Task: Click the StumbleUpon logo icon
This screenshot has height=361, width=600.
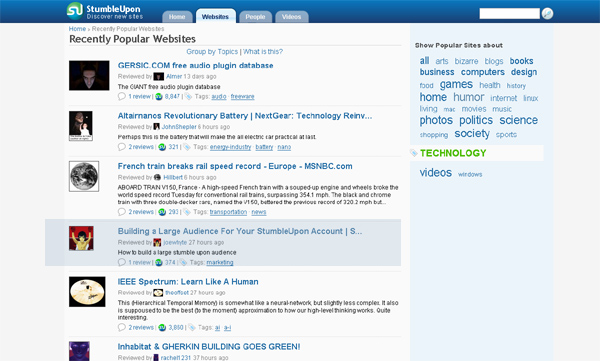Action: pyautogui.click(x=75, y=11)
